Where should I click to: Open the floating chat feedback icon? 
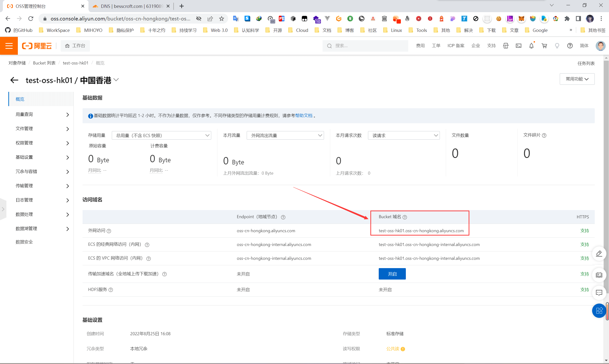[599, 293]
